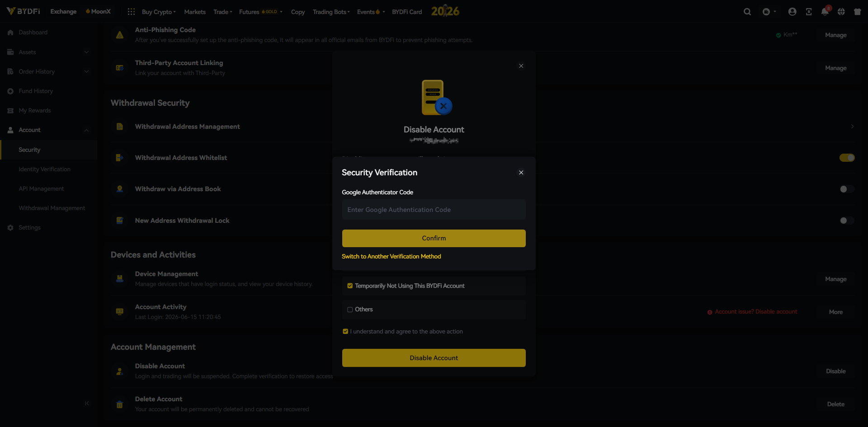Click the Settings gear icon in sidebar
The width and height of the screenshot is (868, 427).
tap(10, 228)
